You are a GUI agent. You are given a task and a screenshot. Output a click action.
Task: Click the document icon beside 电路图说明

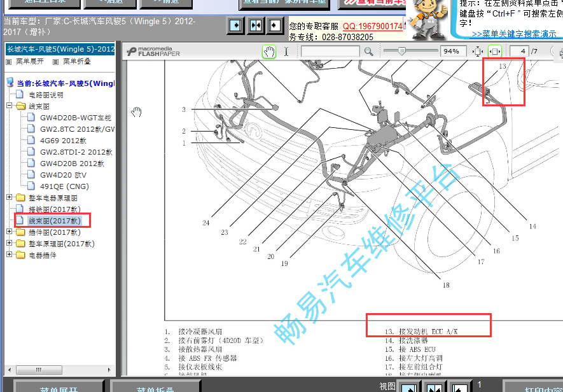[x=19, y=94]
